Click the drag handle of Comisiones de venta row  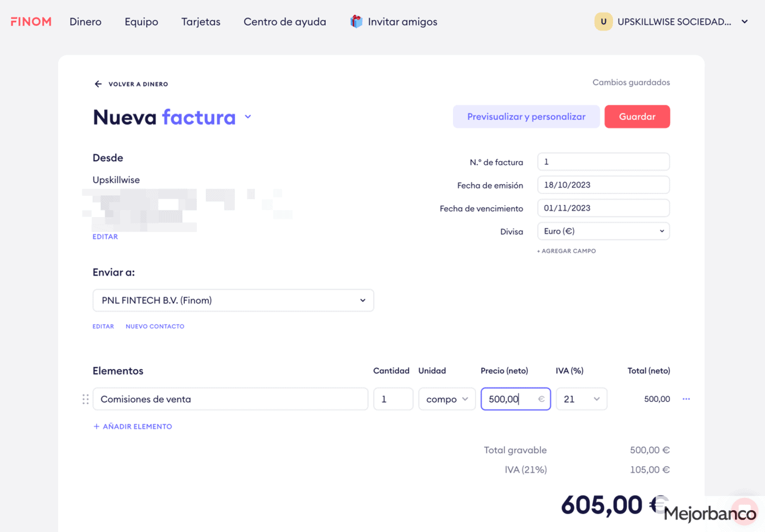pos(85,399)
